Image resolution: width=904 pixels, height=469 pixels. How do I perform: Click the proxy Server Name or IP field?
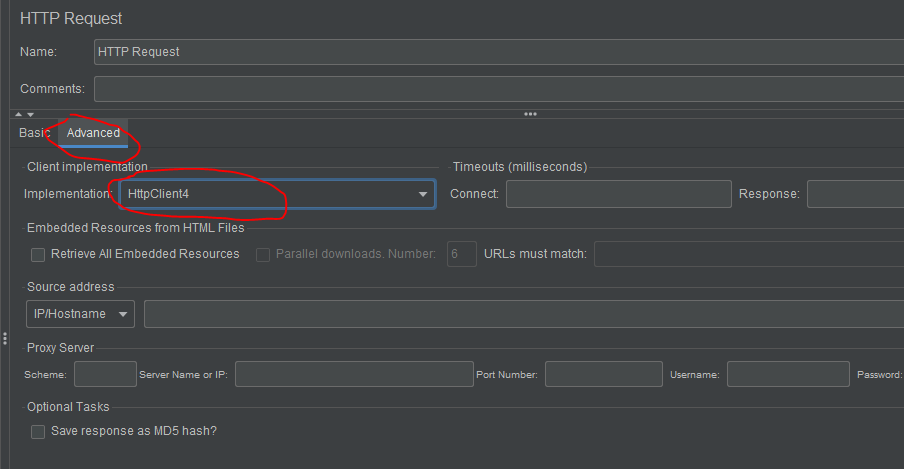coord(354,374)
